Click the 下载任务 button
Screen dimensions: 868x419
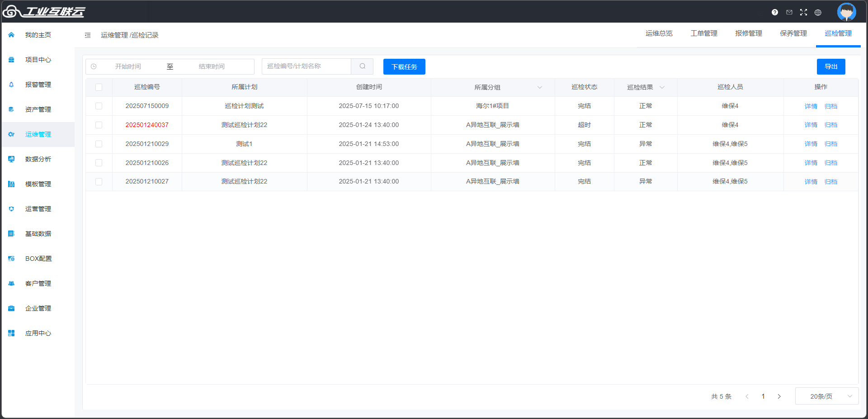[404, 67]
